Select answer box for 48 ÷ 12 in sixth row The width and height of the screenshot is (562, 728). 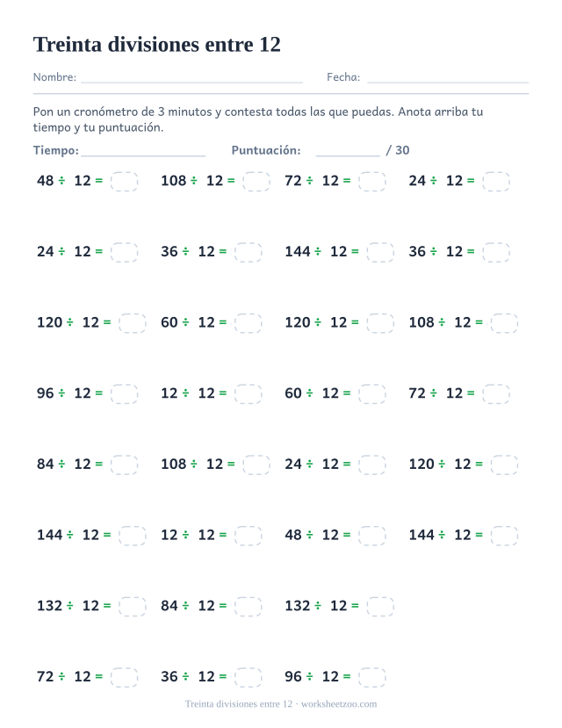click(x=372, y=536)
